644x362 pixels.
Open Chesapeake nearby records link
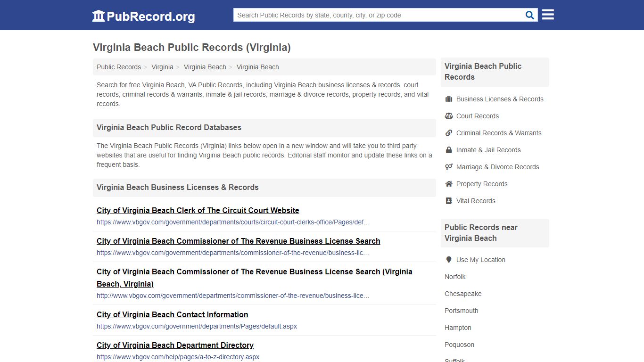(463, 294)
